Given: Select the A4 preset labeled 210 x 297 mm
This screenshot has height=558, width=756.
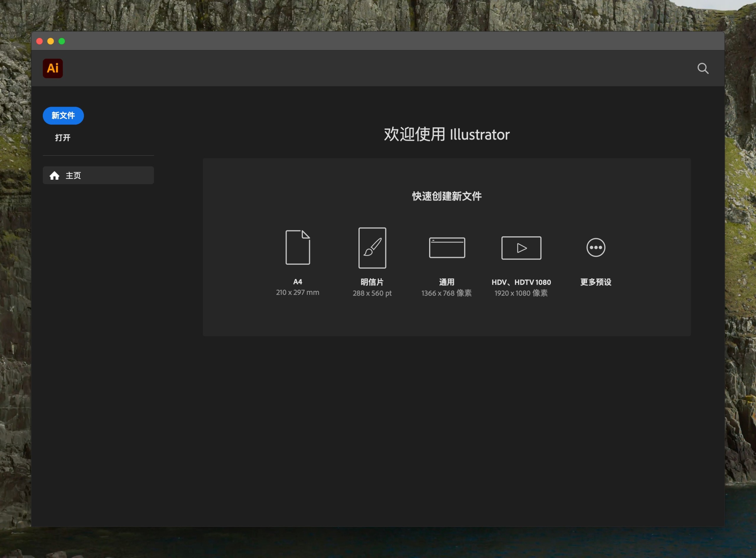Looking at the screenshot, I should (298, 292).
